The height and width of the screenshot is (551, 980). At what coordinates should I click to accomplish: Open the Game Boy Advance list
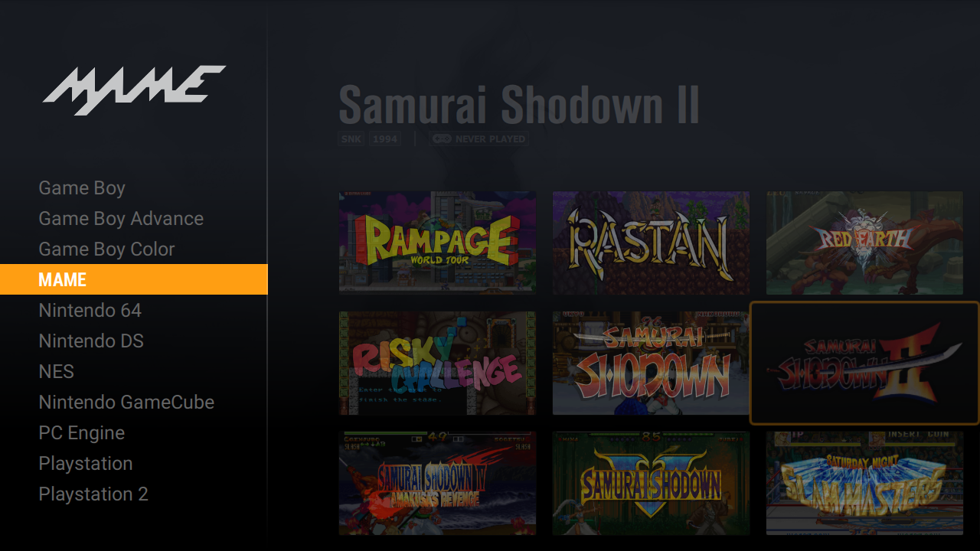pos(121,218)
